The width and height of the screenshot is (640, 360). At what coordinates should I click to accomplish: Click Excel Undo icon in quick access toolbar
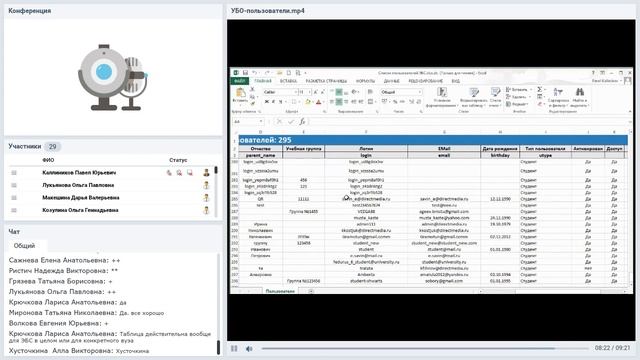(254, 73)
